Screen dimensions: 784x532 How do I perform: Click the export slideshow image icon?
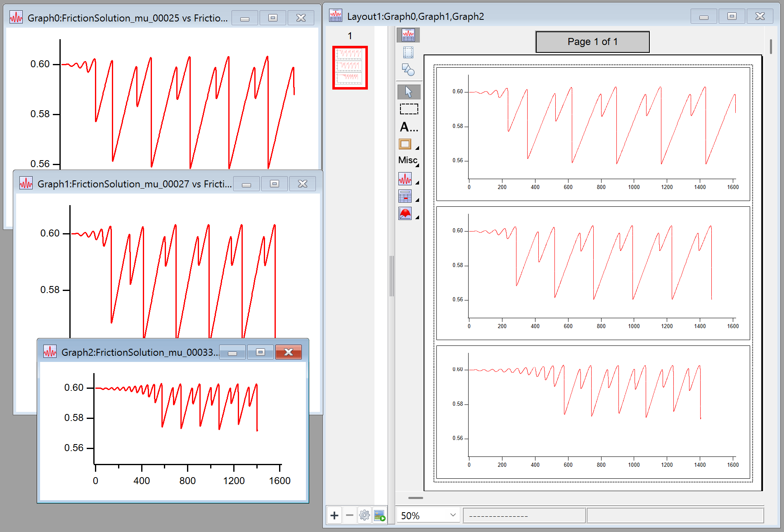[x=379, y=515]
